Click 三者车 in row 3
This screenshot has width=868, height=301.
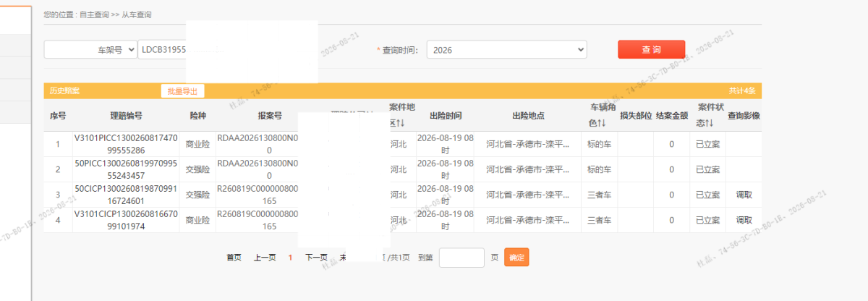click(599, 195)
